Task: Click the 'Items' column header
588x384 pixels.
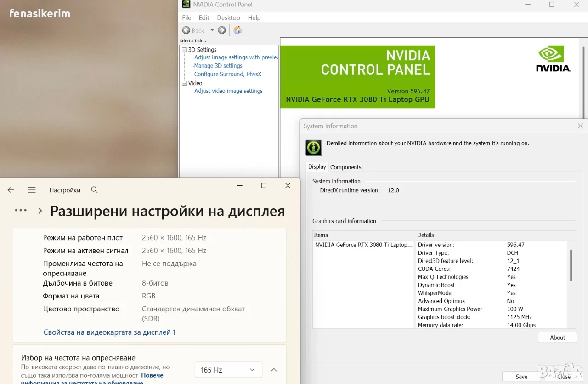Action: pyautogui.click(x=364, y=235)
